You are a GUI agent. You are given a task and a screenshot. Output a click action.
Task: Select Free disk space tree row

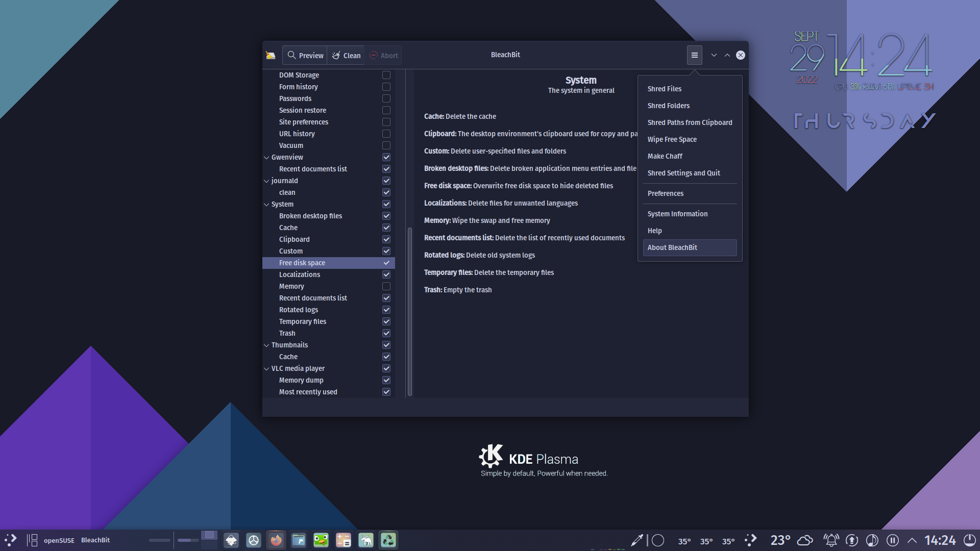click(x=329, y=263)
